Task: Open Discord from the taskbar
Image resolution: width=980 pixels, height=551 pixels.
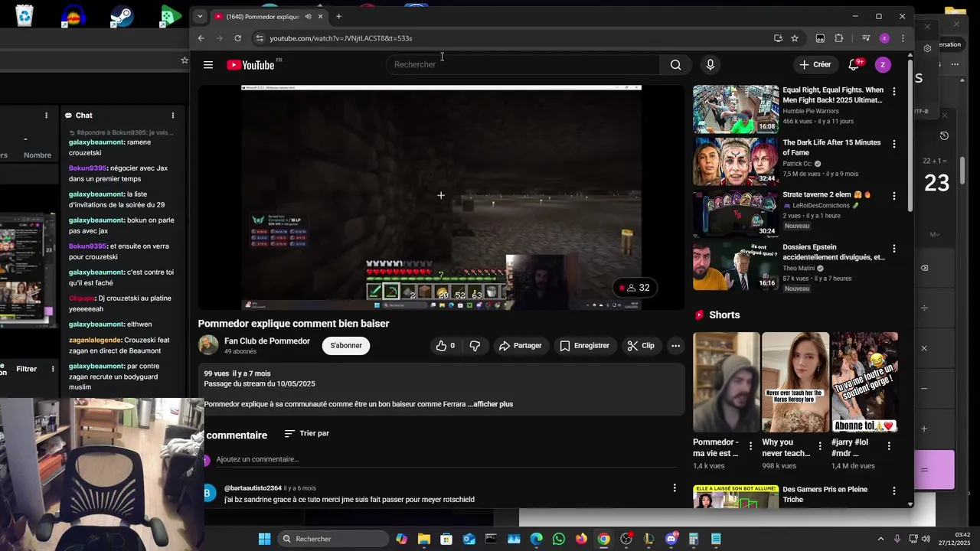Action: click(x=671, y=539)
